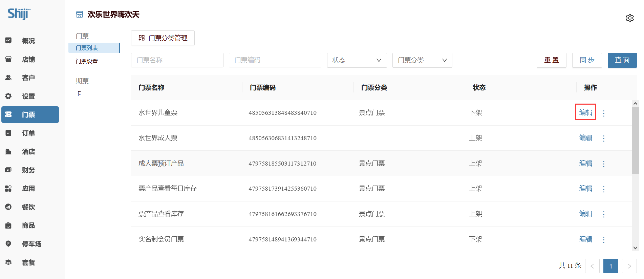Click the 停车场 parking icon in sidebar
The image size is (644, 279).
pyautogui.click(x=8, y=244)
